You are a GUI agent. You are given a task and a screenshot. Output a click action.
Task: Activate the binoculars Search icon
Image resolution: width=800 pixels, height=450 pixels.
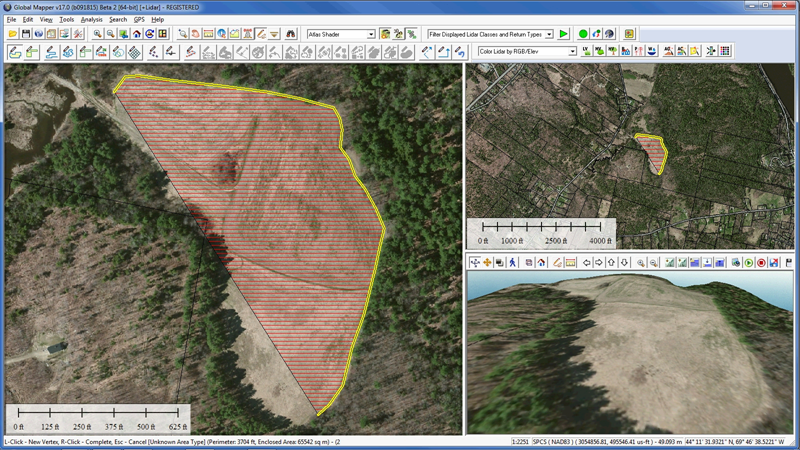point(290,34)
